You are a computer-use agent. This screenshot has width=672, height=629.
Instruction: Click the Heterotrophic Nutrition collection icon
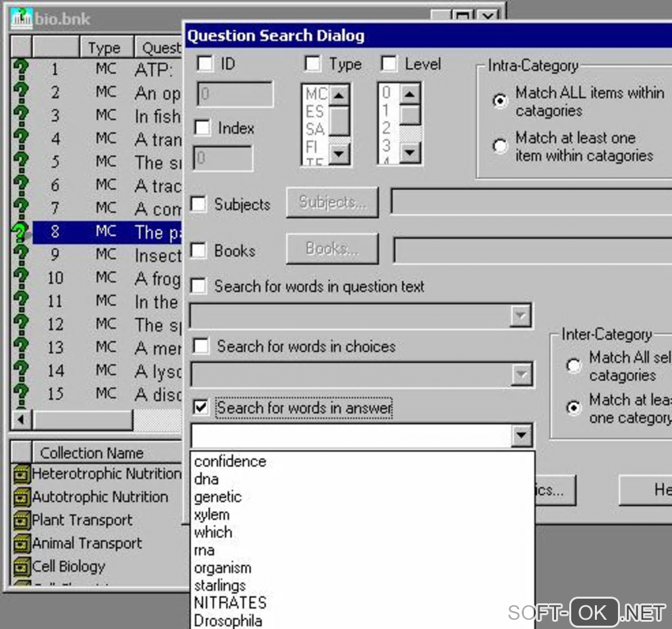[x=22, y=474]
